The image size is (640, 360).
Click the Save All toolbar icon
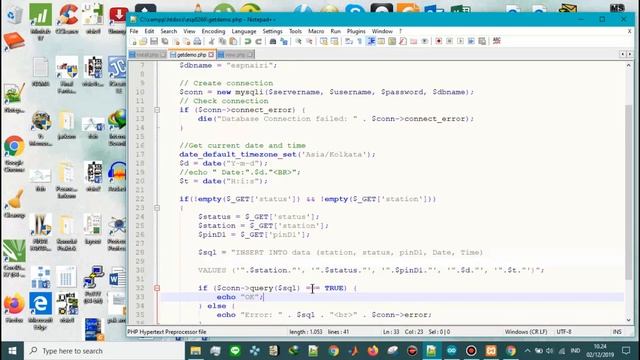165,41
